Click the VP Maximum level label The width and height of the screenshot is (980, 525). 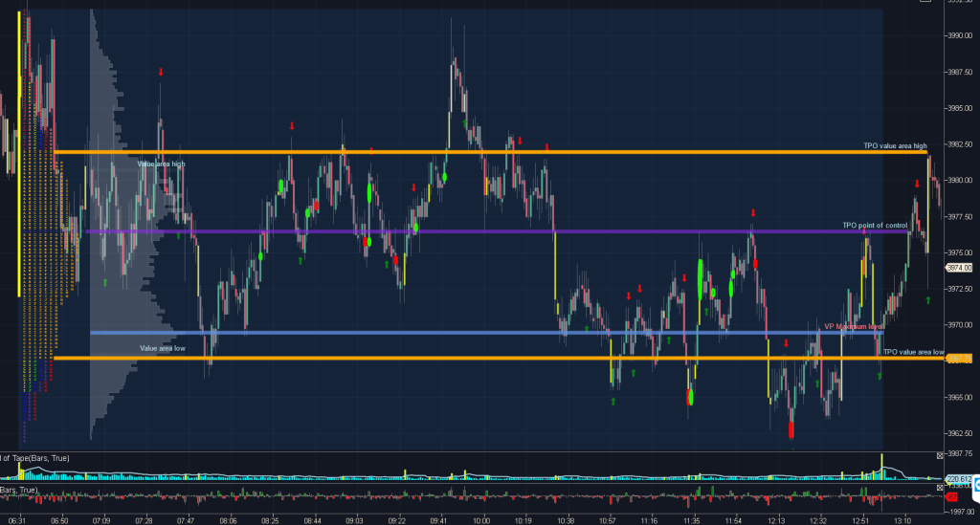pyautogui.click(x=853, y=326)
